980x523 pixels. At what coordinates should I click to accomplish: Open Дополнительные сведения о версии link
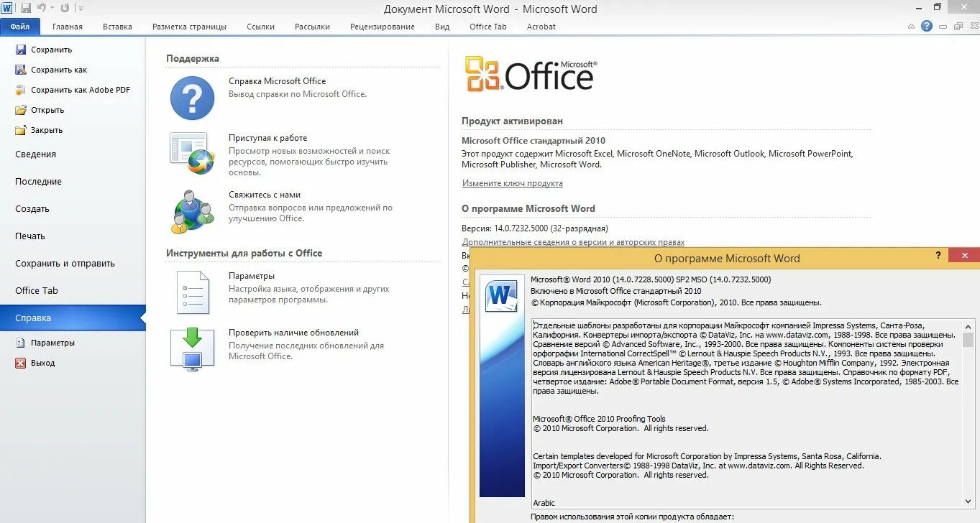point(573,242)
